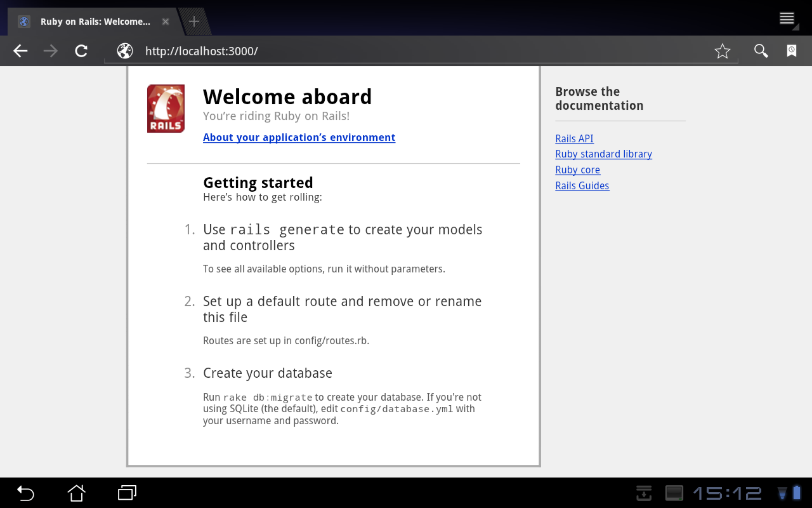The width and height of the screenshot is (812, 508).
Task: Focus the localhost:3000 address field
Action: pyautogui.click(x=421, y=51)
